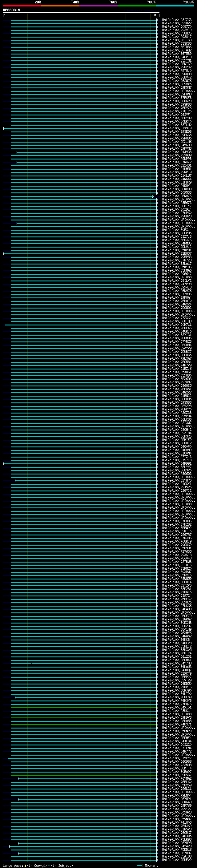
Task: Open hit UniRef100_B2YHY5
Action: click(177, 481)
